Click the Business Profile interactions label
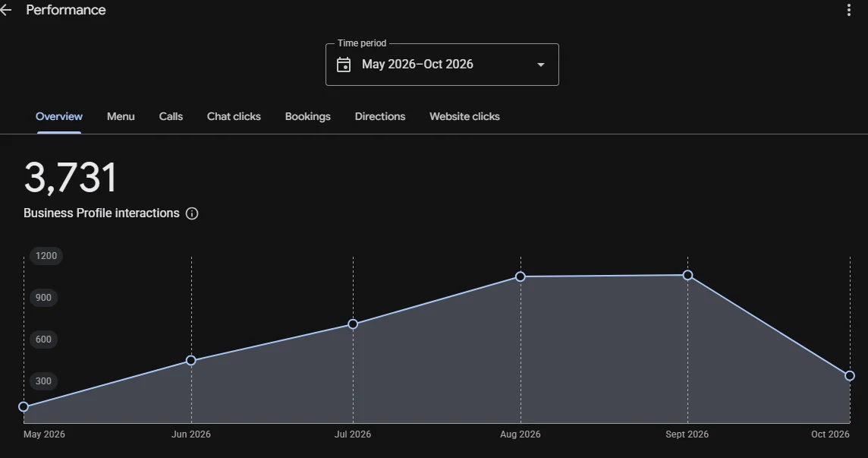868x458 pixels. click(x=102, y=213)
